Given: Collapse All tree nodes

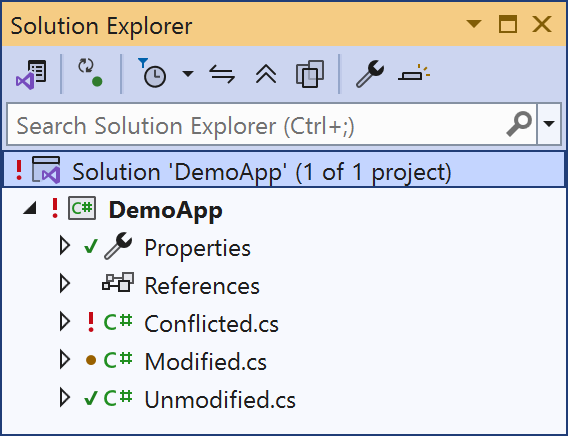Looking at the screenshot, I should point(266,74).
